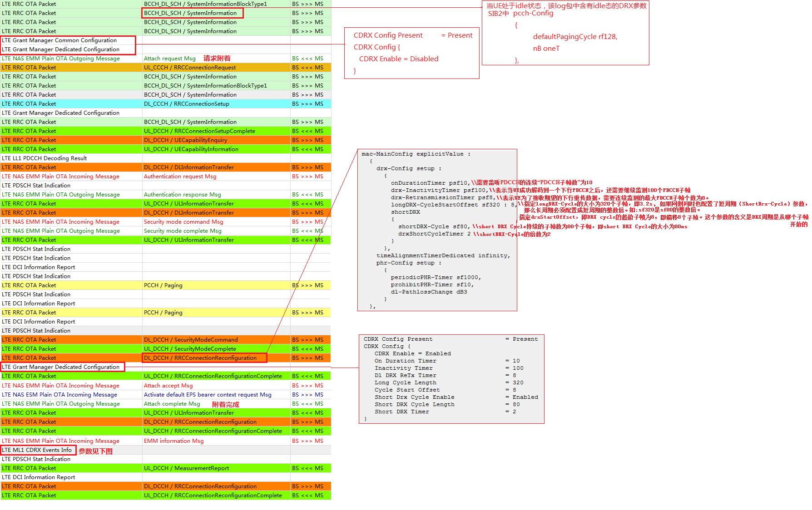
Task: Open the DL_CCCH / RRCConnectionSetup row
Action: (166, 104)
